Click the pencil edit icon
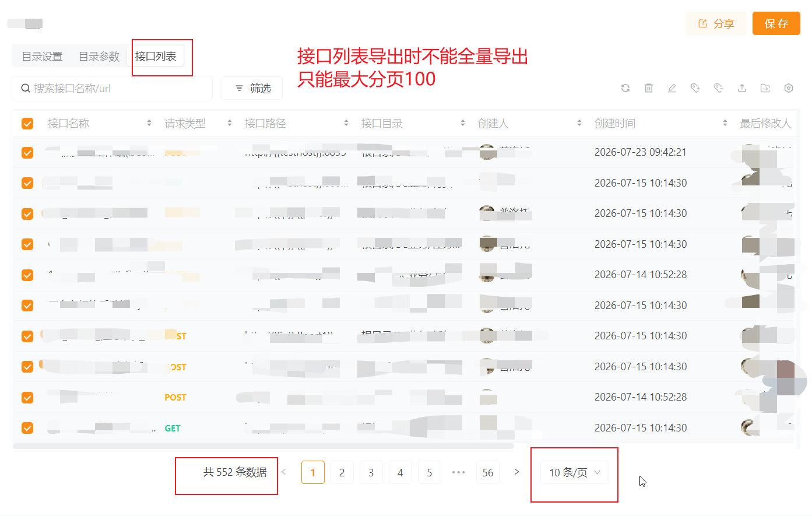 pos(672,88)
